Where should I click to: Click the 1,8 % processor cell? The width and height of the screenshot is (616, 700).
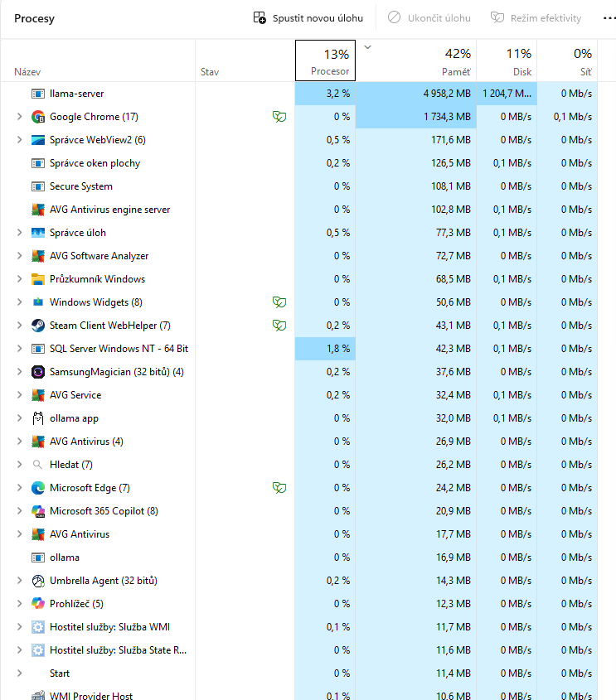point(325,349)
